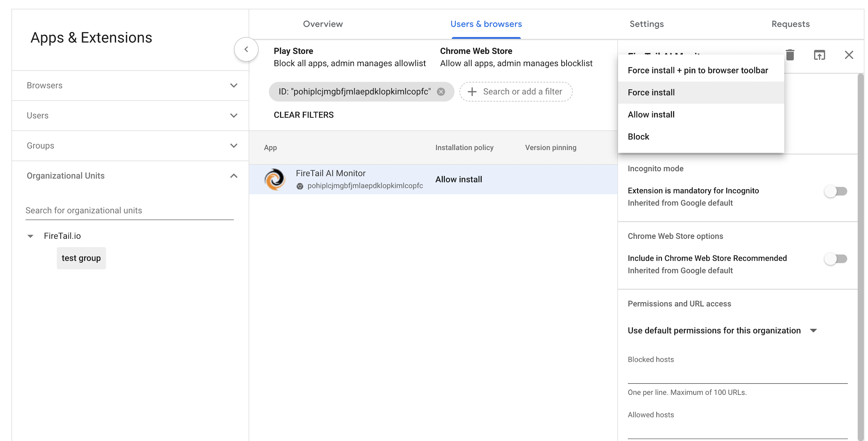Remove the ID filter chip

[441, 92]
